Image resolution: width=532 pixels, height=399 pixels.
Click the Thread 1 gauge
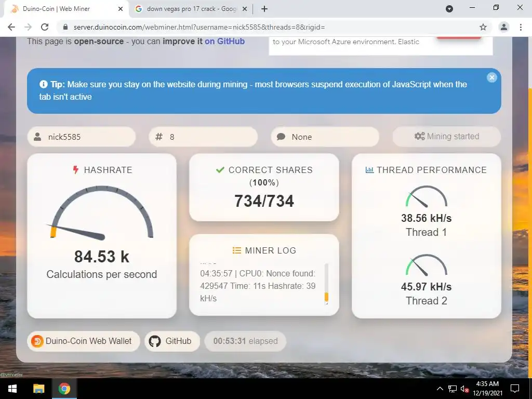[427, 196]
